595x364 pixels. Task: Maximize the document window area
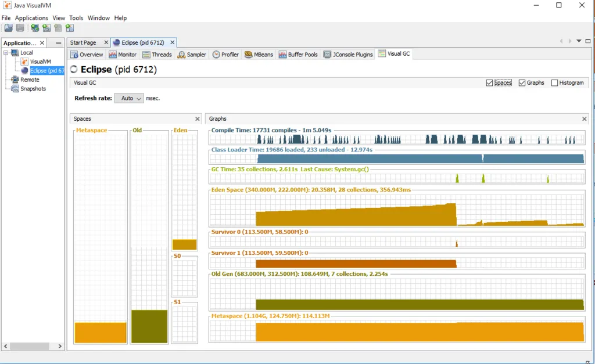(x=588, y=41)
